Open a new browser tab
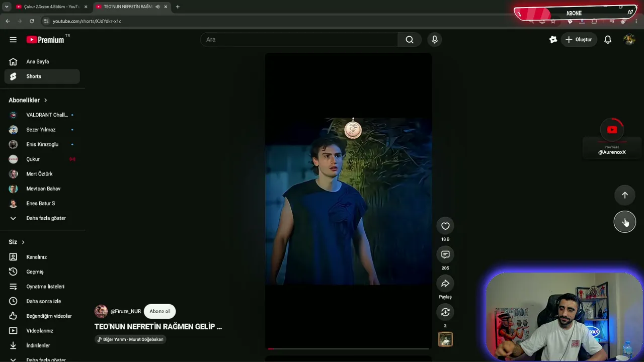The height and width of the screenshot is (362, 644). coord(178,7)
